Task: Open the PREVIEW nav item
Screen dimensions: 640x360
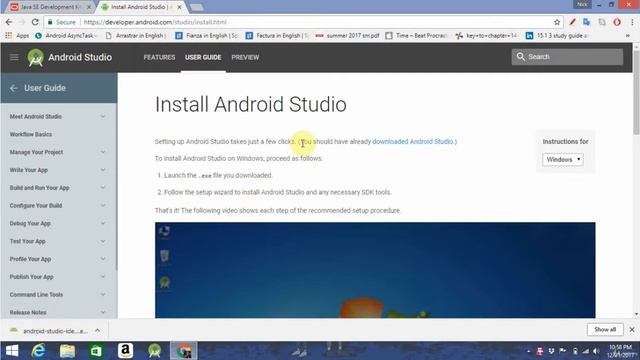Action: coord(245,58)
